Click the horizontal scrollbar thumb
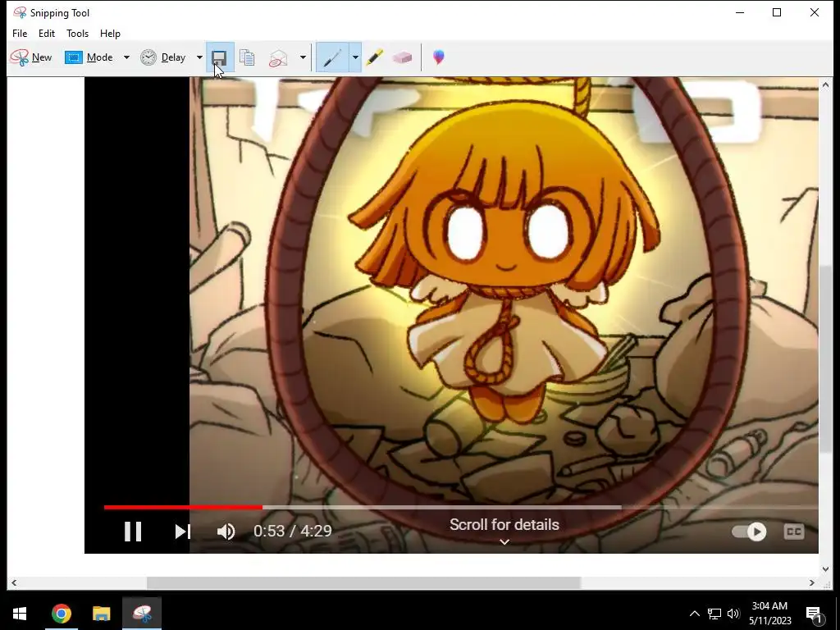This screenshot has height=630, width=840. click(363, 582)
